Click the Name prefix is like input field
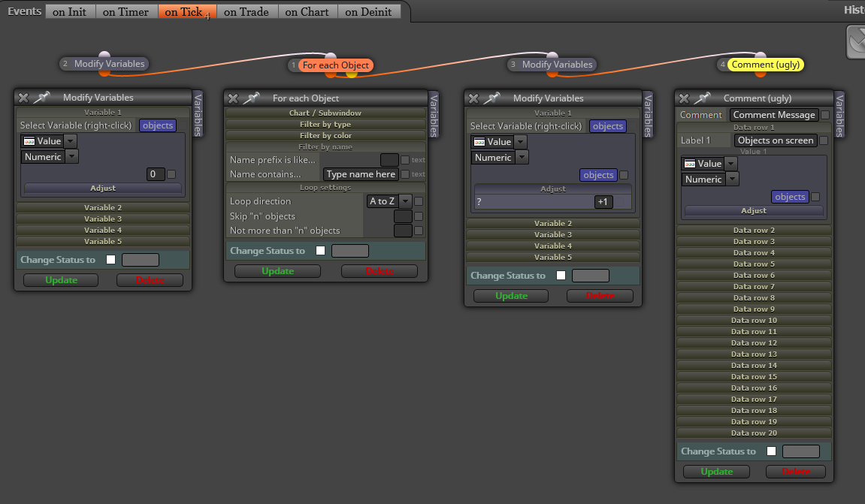This screenshot has width=865, height=504. pyautogui.click(x=389, y=160)
